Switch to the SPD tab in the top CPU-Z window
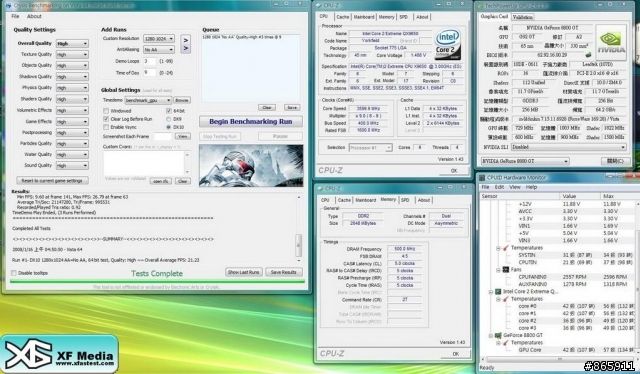 click(x=403, y=17)
